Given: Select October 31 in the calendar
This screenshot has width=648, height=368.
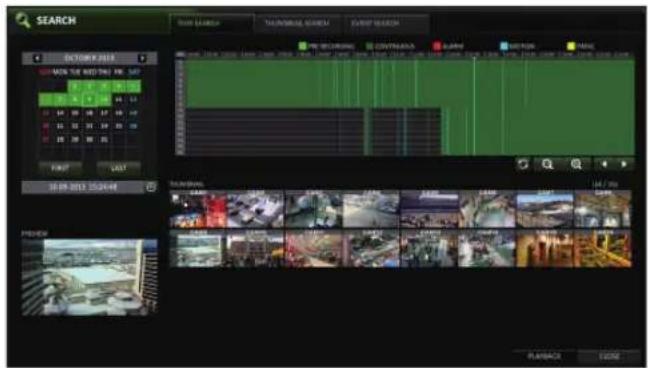Looking at the screenshot, I should (x=104, y=139).
